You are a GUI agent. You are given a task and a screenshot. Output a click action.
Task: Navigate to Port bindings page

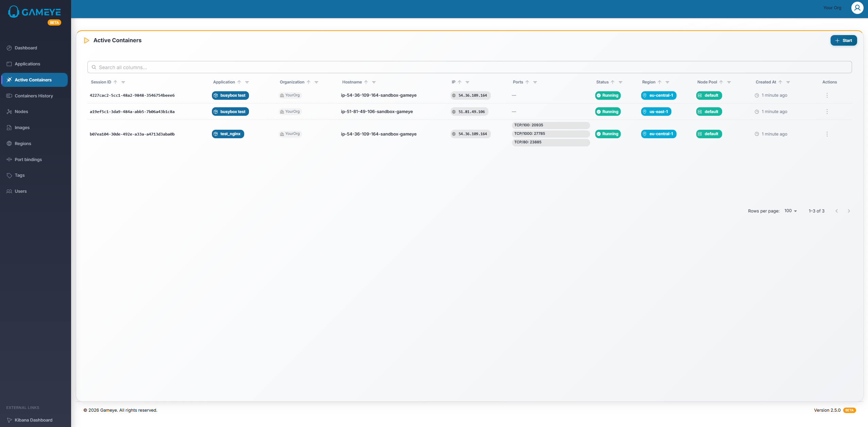pos(28,160)
